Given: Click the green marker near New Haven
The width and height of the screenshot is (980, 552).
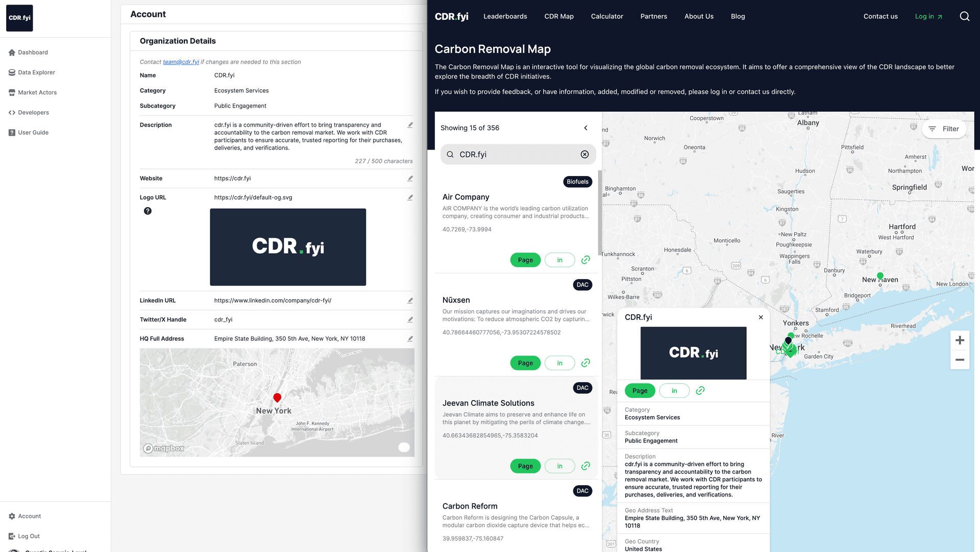Looking at the screenshot, I should (x=880, y=276).
